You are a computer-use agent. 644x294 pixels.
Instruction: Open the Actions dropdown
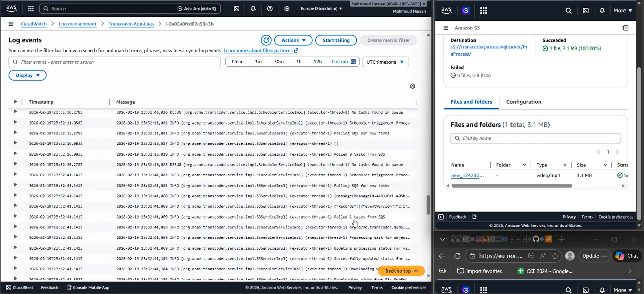click(x=293, y=40)
